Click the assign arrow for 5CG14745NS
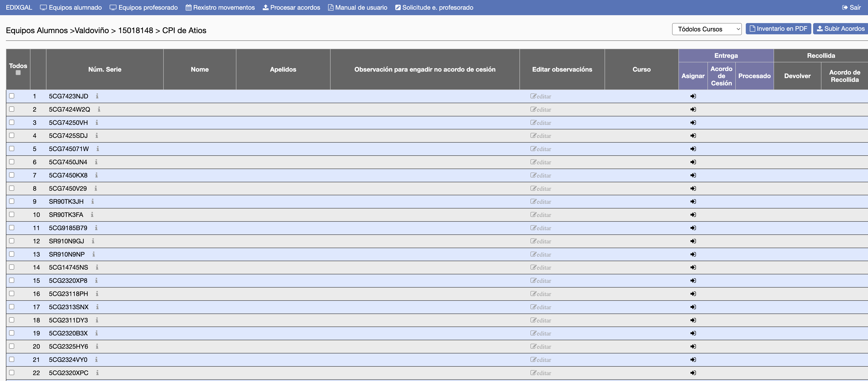Image resolution: width=868 pixels, height=381 pixels. tap(693, 267)
